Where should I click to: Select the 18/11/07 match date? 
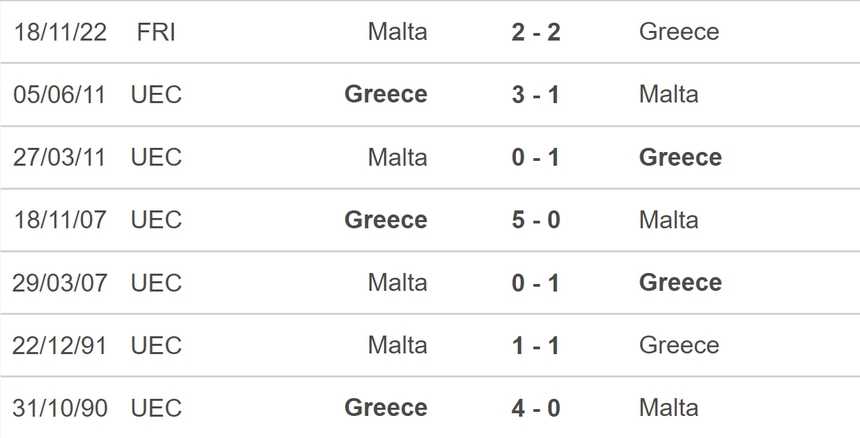pos(60,220)
